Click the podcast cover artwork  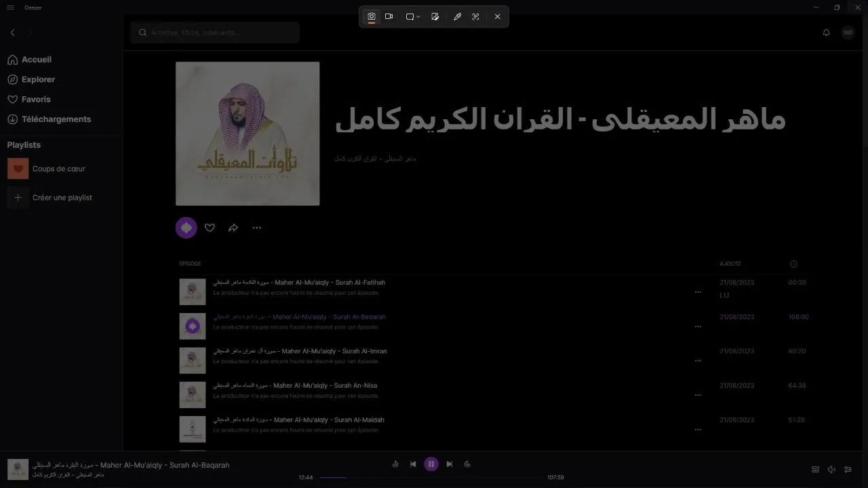pos(248,134)
